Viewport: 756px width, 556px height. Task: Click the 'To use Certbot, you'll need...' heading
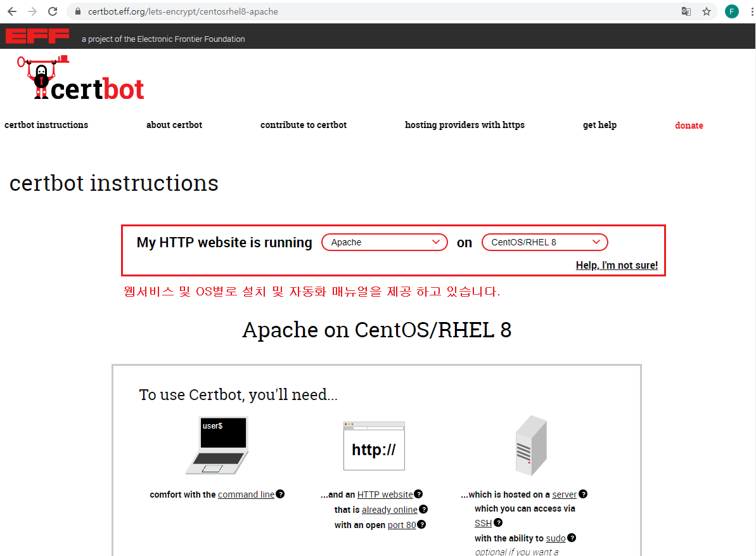[238, 395]
